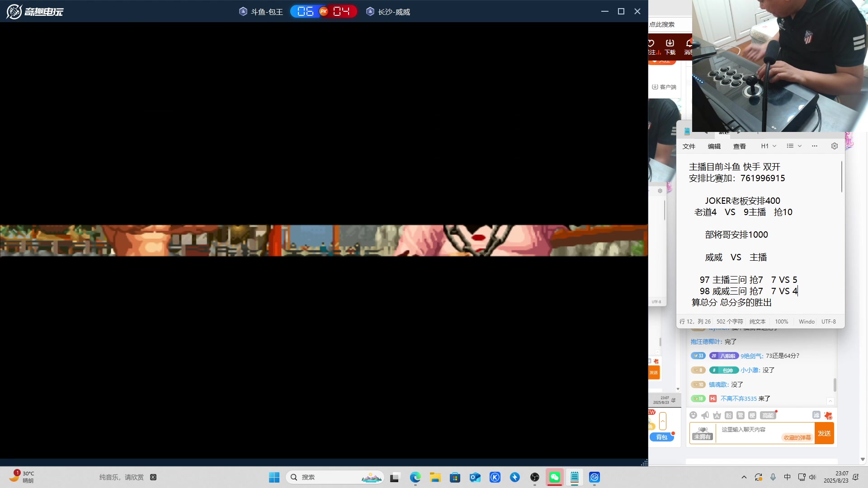868x488 pixels.
Task: Expand the orange up-chevron panel beside 背包
Action: point(663,421)
